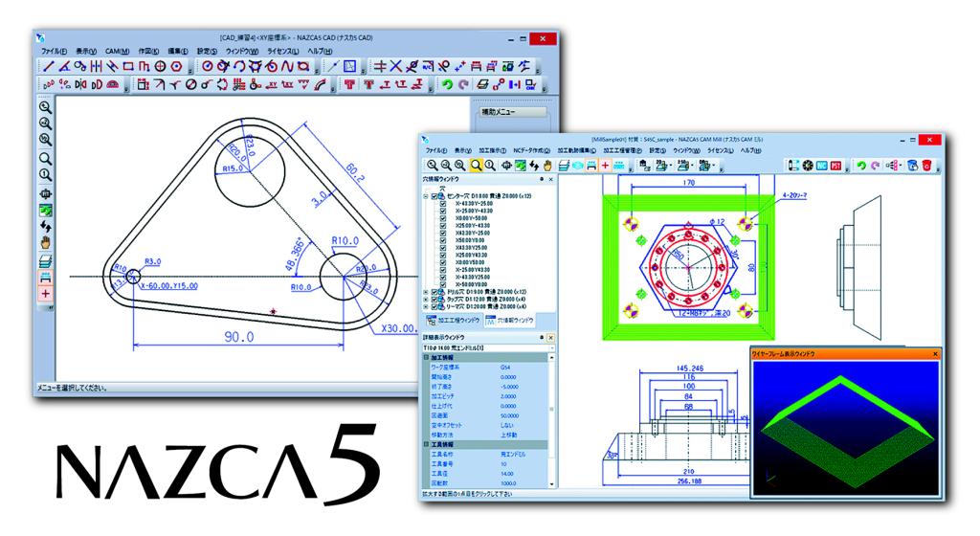
Task: Select the slashed circle icon in CAD second row
Action: click(x=191, y=84)
